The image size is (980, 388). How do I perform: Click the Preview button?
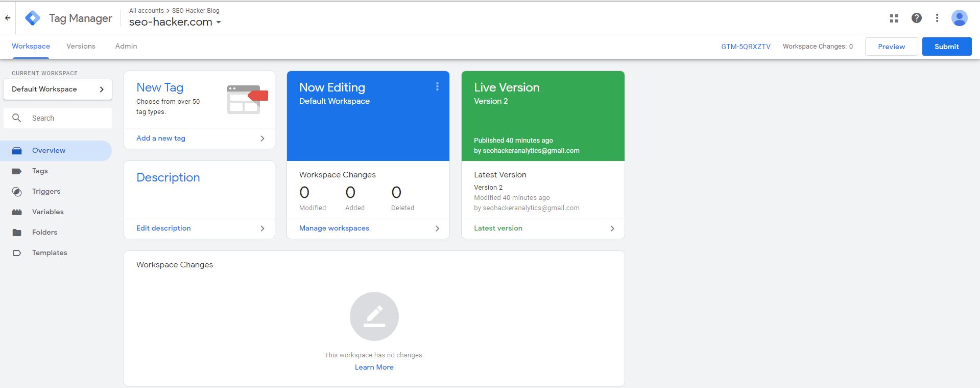pos(891,47)
